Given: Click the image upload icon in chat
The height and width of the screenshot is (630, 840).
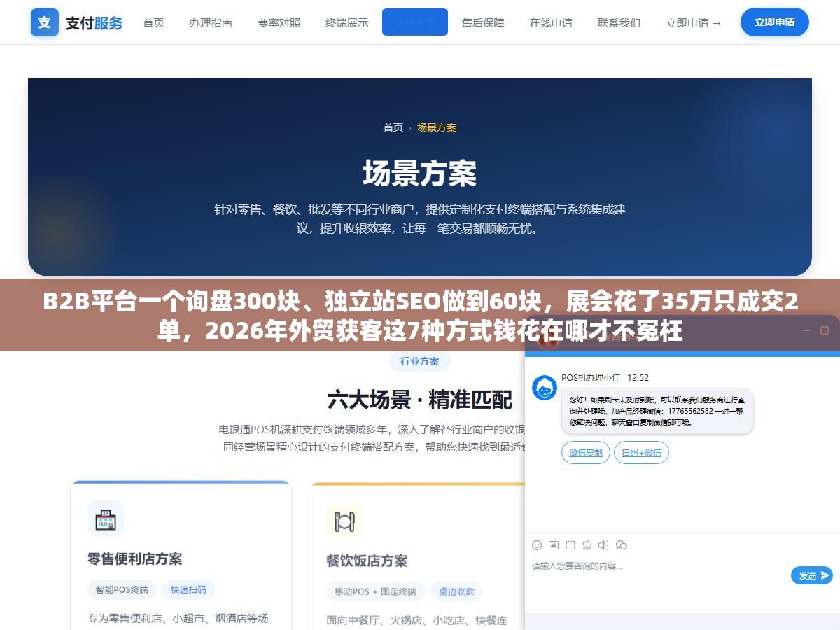Looking at the screenshot, I should click(554, 545).
